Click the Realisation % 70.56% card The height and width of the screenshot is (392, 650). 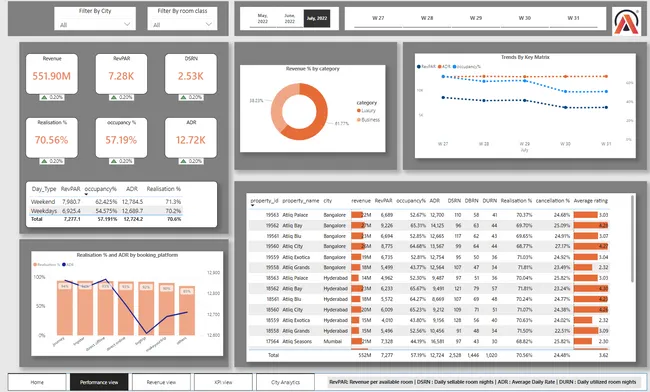pyautogui.click(x=52, y=138)
